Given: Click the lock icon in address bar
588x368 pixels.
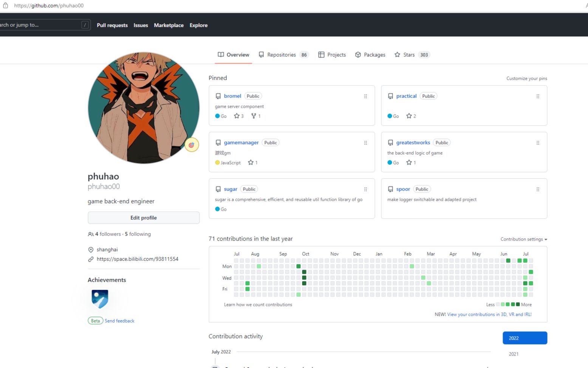Looking at the screenshot, I should [5, 5].
